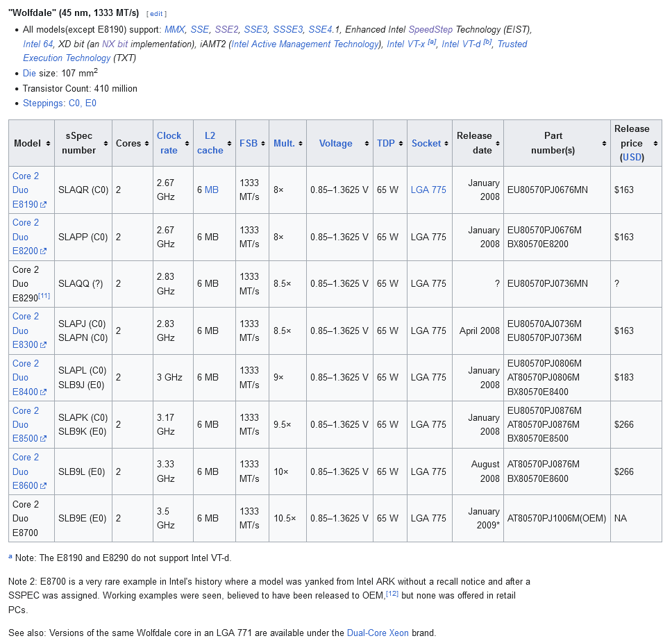The height and width of the screenshot is (643, 672).
Task: Open the LGA 775 link in E8190 row
Action: (x=428, y=190)
